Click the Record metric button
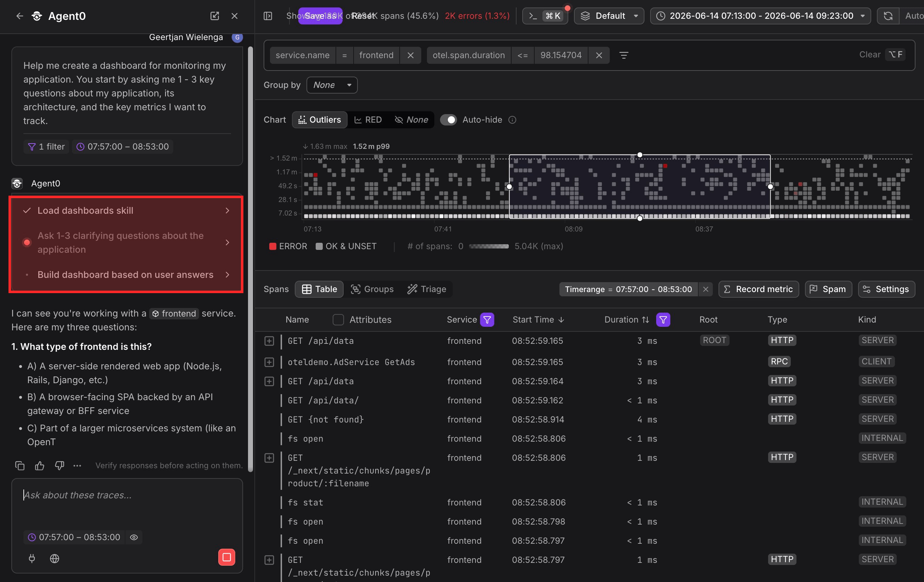This screenshot has width=924, height=582. point(758,289)
